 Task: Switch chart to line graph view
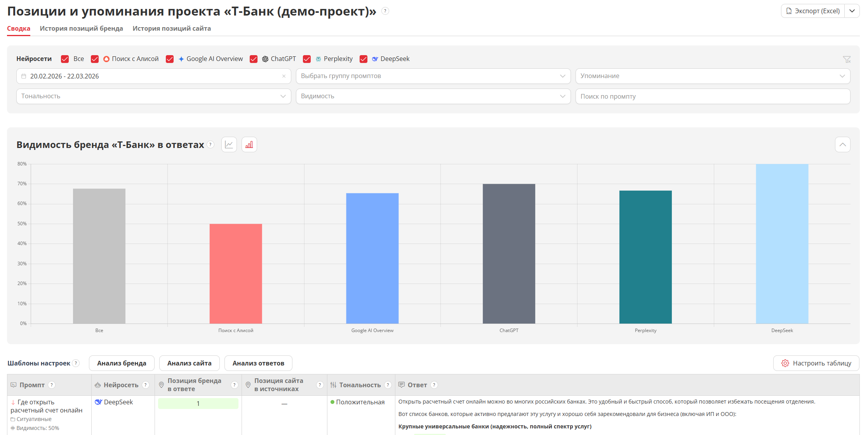[229, 144]
